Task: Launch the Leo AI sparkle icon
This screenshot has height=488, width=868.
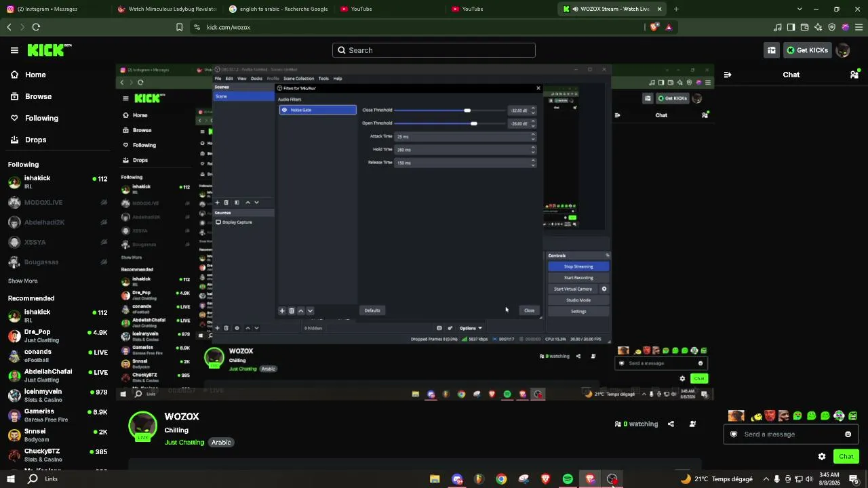Action: [818, 27]
